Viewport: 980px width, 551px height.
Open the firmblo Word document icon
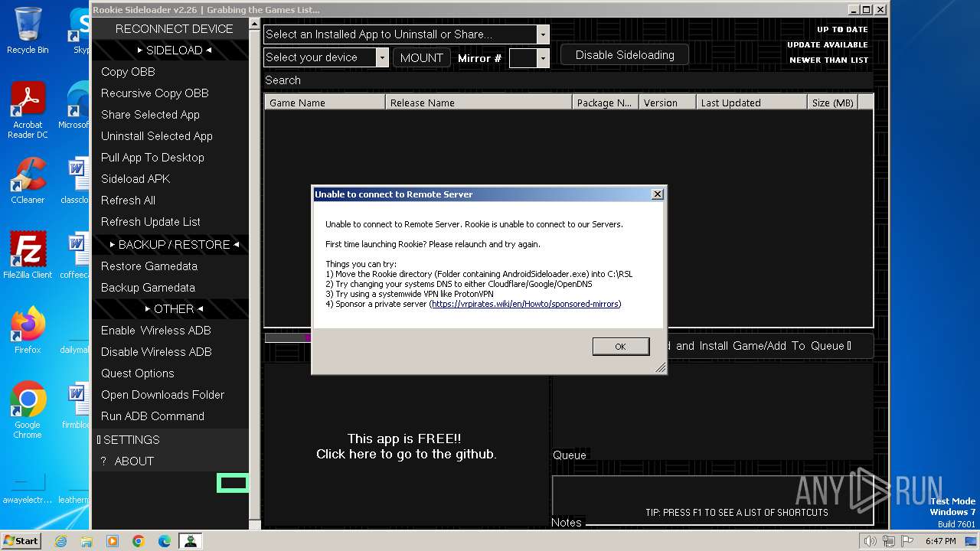pos(75,406)
